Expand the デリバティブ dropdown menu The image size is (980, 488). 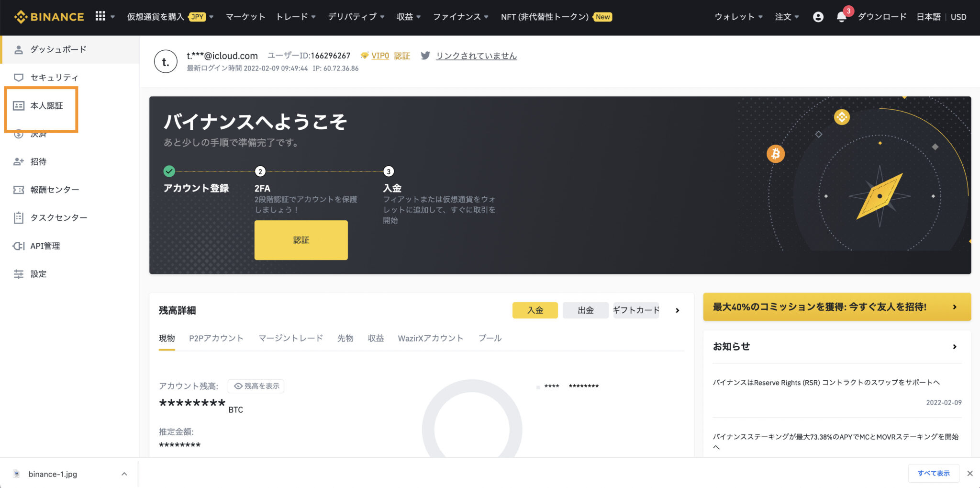[356, 17]
